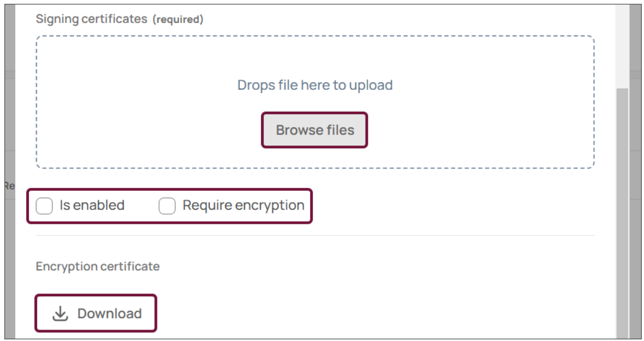Click the divider line above Encryption certificate
644x341 pixels.
coord(315,235)
